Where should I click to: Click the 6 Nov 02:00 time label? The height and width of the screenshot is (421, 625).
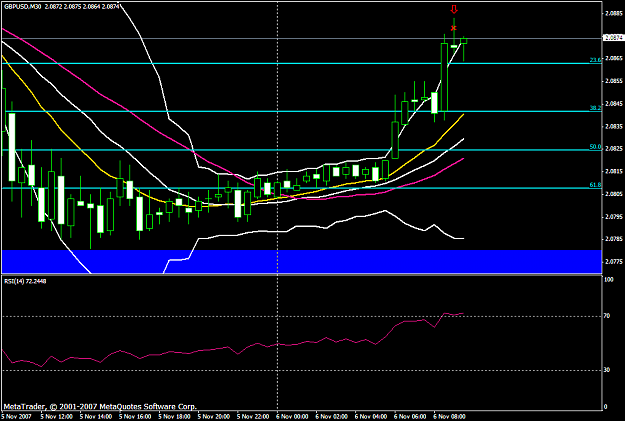point(332,417)
